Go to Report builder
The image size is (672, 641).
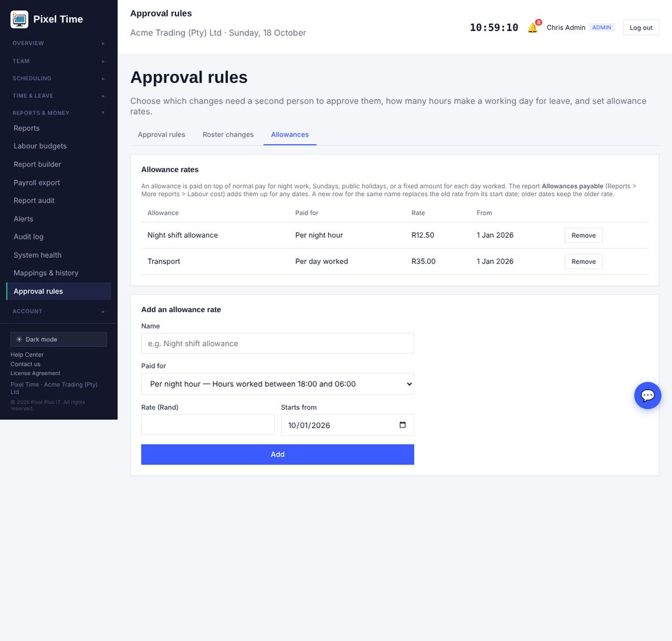(x=59, y=164)
